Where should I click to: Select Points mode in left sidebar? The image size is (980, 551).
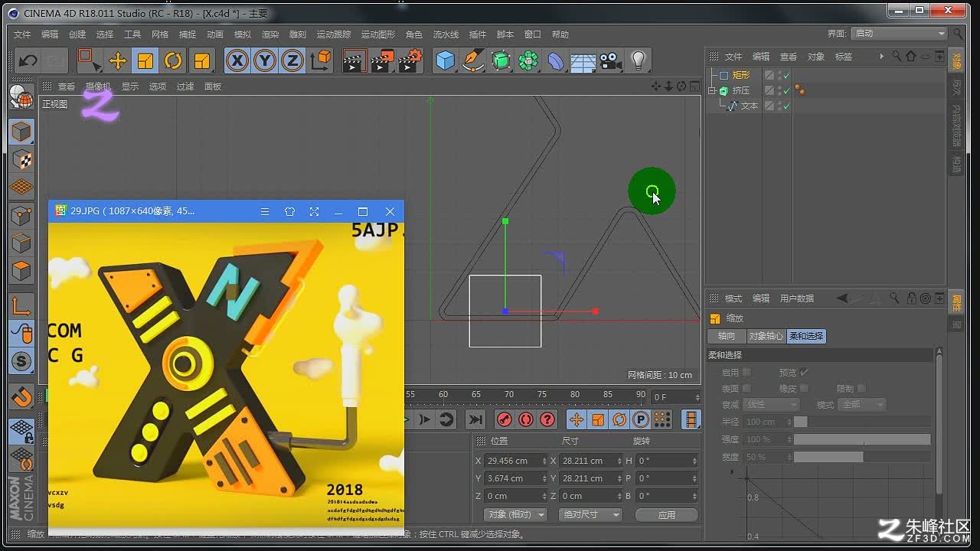coord(21,216)
